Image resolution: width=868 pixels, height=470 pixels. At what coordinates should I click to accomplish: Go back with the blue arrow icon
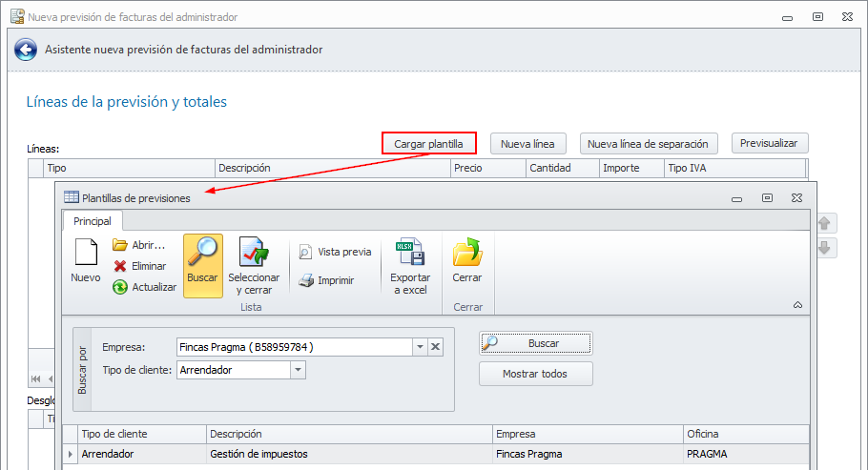(x=26, y=50)
